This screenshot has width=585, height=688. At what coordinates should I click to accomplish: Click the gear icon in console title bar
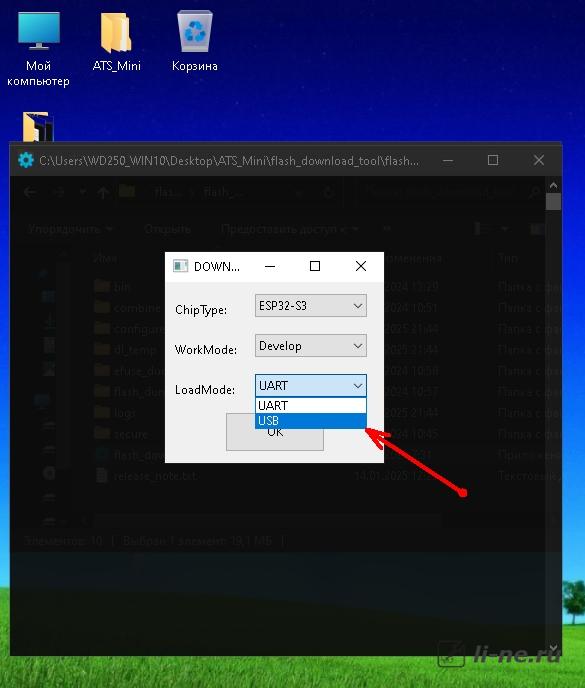26,160
